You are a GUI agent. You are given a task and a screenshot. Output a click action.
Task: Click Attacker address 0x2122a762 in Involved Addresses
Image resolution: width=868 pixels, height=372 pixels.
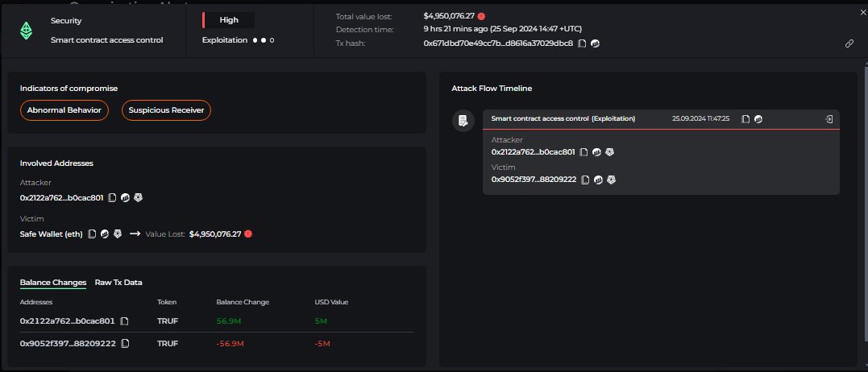coord(61,198)
